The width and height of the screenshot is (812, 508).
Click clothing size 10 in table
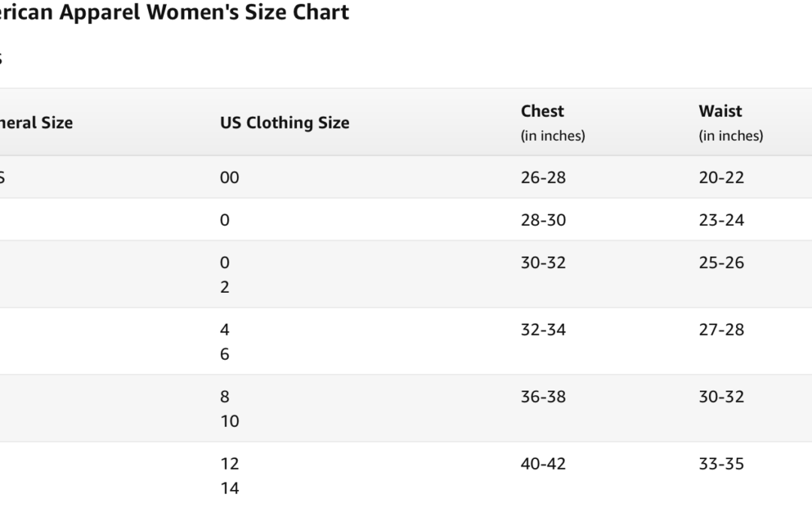(x=229, y=421)
